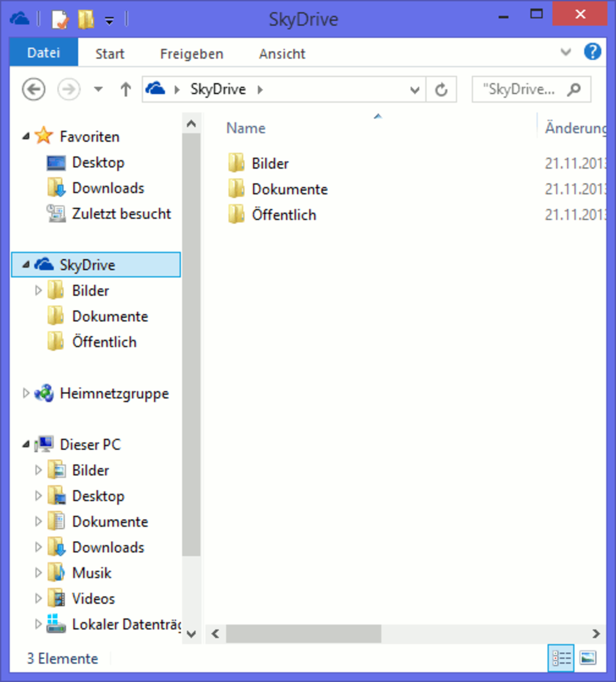Open Zuletzt besucht under Favoriten
This screenshot has width=616, height=682.
pyautogui.click(x=121, y=214)
